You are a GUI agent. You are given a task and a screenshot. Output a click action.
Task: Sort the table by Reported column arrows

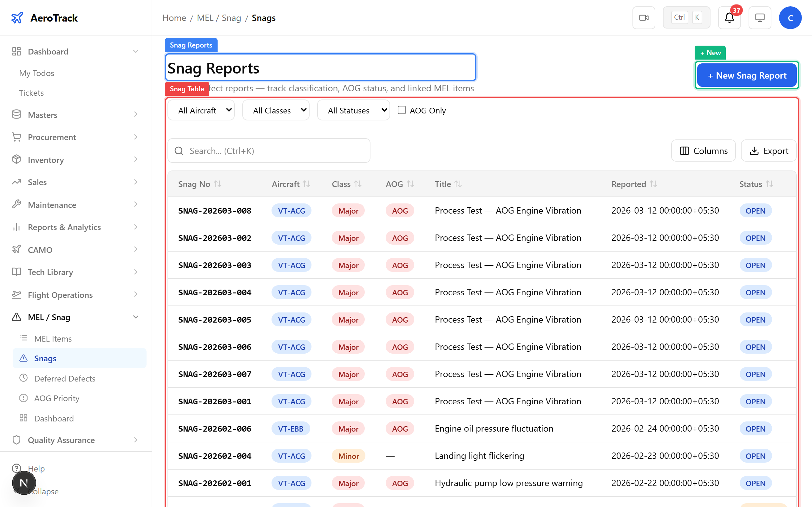pos(653,184)
